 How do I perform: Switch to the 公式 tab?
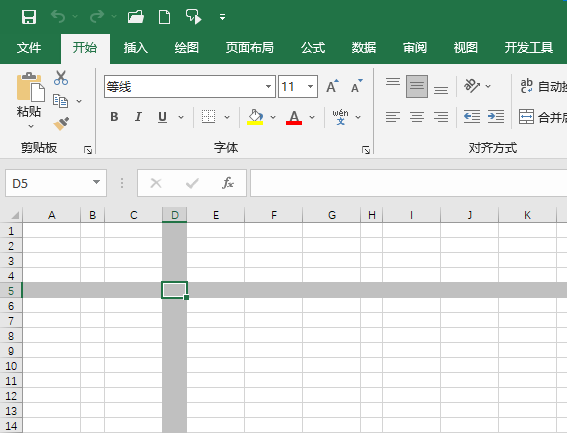313,48
